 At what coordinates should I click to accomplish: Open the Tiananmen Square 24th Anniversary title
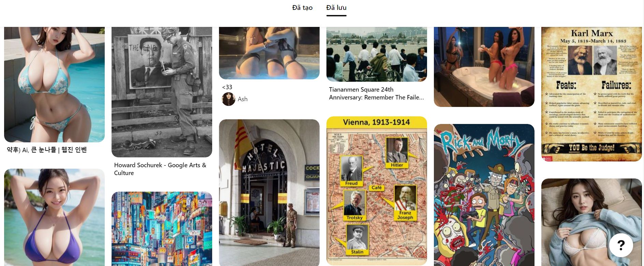[376, 93]
